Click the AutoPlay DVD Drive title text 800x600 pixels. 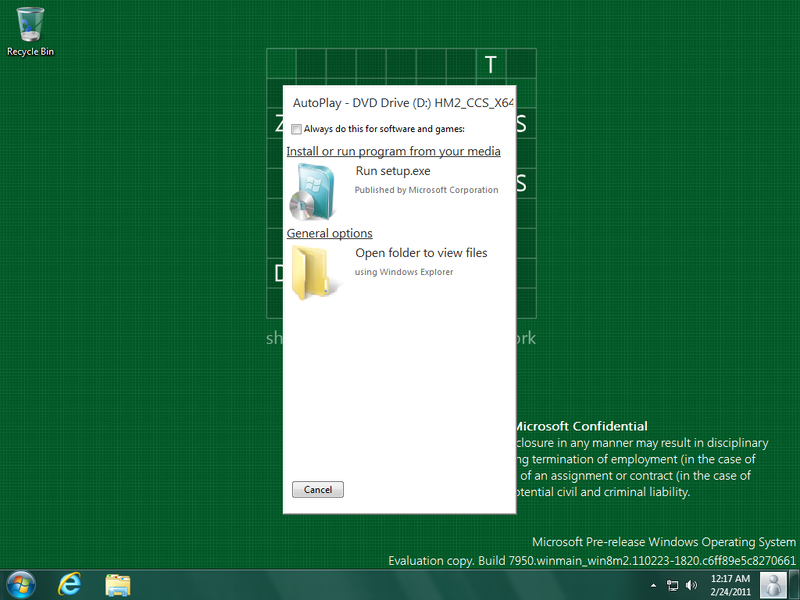pos(403,103)
